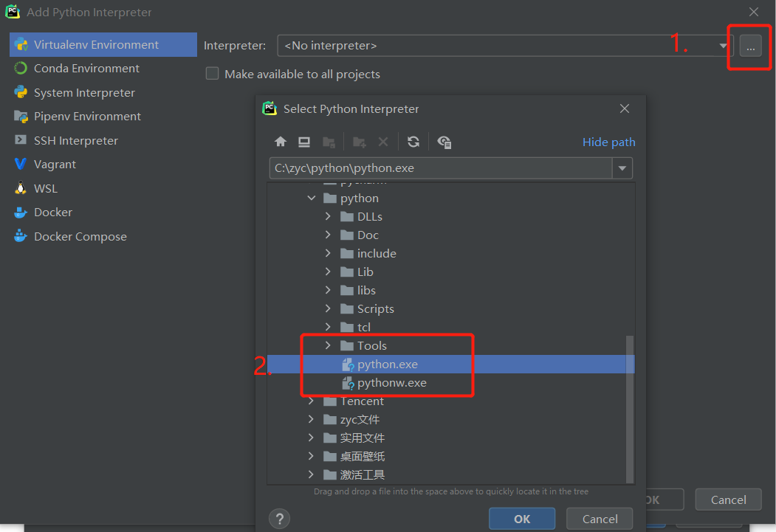Click the file tree vertical scrollbar
This screenshot has height=532, width=776.
click(x=630, y=410)
